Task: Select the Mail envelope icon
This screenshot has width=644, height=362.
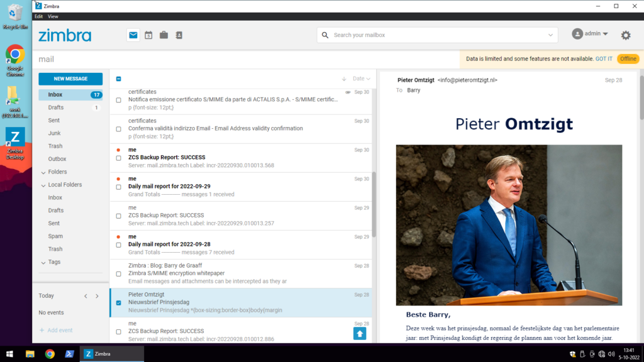Action: coord(133,35)
